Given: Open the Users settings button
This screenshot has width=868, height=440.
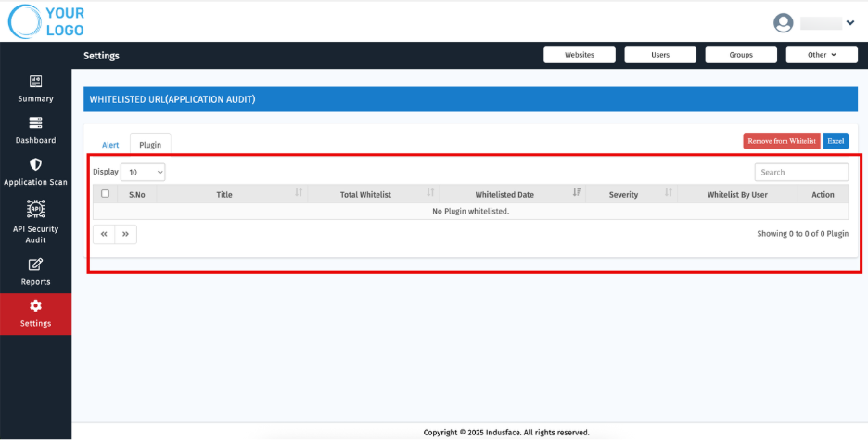Looking at the screenshot, I should [x=660, y=55].
